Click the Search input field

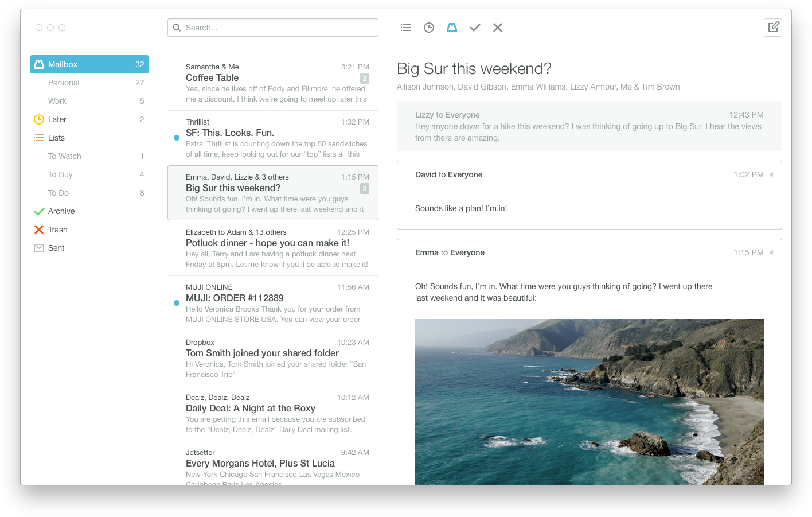click(278, 28)
